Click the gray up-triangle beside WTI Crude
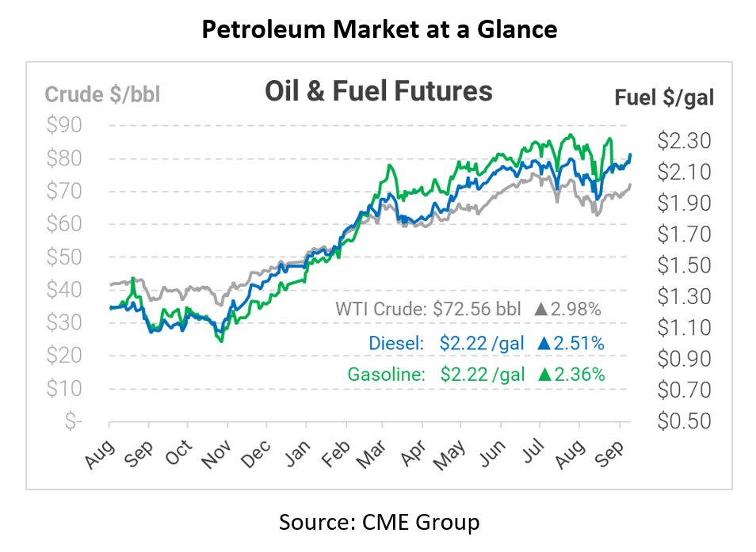Viewport: 756px width, 552px height. point(541,310)
